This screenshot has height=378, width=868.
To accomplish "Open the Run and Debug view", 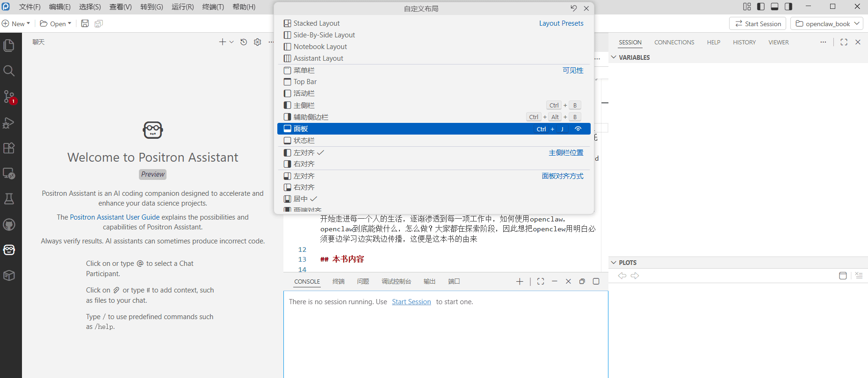I will click(x=9, y=122).
